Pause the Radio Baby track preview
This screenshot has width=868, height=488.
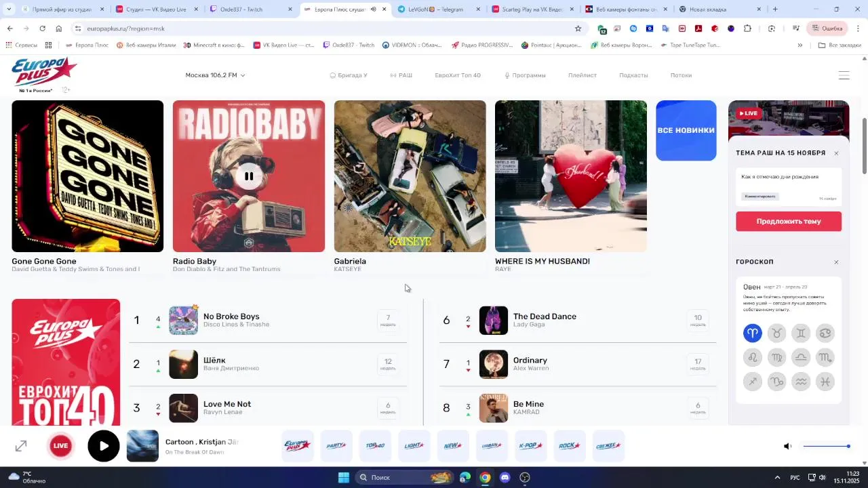click(x=249, y=176)
